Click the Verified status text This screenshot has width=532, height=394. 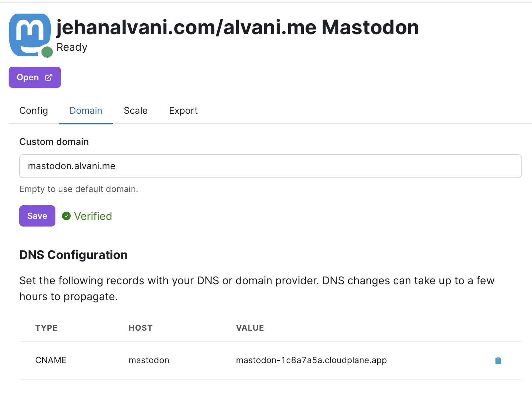[93, 216]
